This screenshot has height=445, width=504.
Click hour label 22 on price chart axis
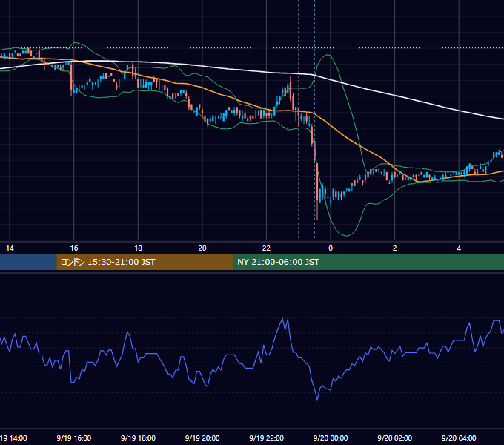point(267,248)
